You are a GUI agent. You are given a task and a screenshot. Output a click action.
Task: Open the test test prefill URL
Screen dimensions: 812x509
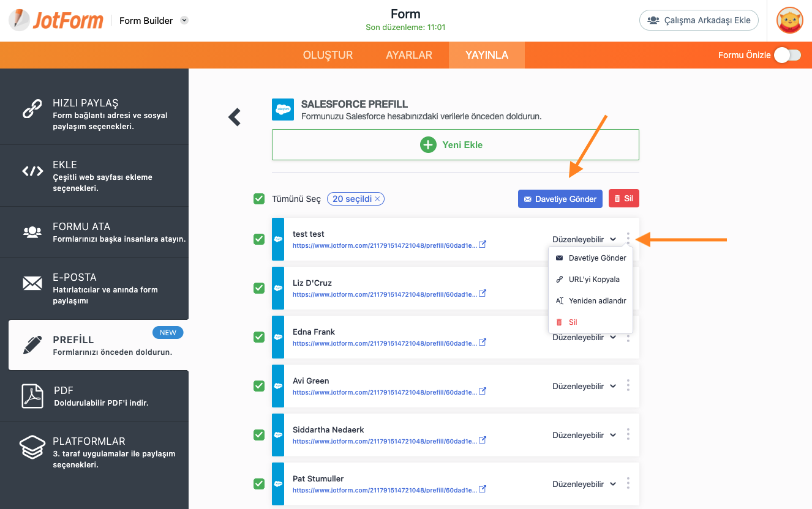click(x=384, y=245)
